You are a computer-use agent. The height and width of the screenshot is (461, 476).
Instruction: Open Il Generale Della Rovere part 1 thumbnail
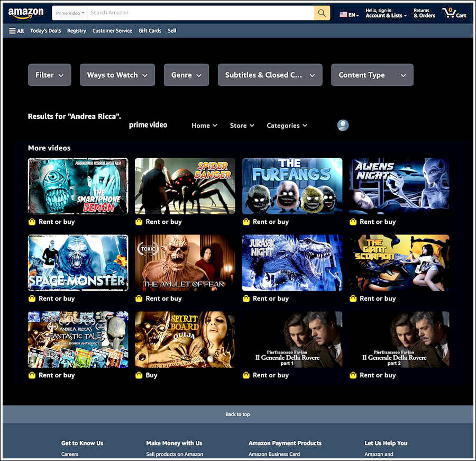pyautogui.click(x=292, y=339)
